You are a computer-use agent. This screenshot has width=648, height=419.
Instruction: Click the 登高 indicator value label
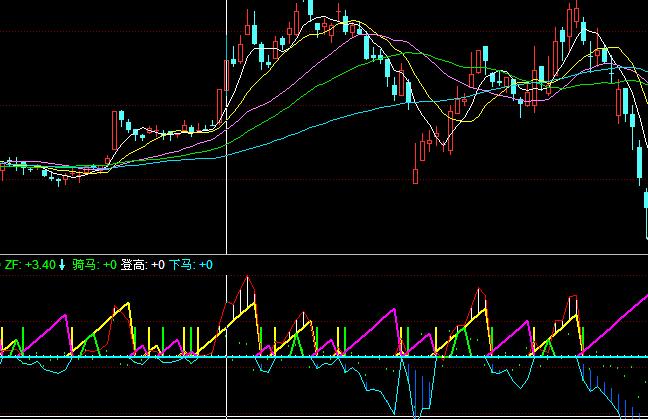[142, 265]
